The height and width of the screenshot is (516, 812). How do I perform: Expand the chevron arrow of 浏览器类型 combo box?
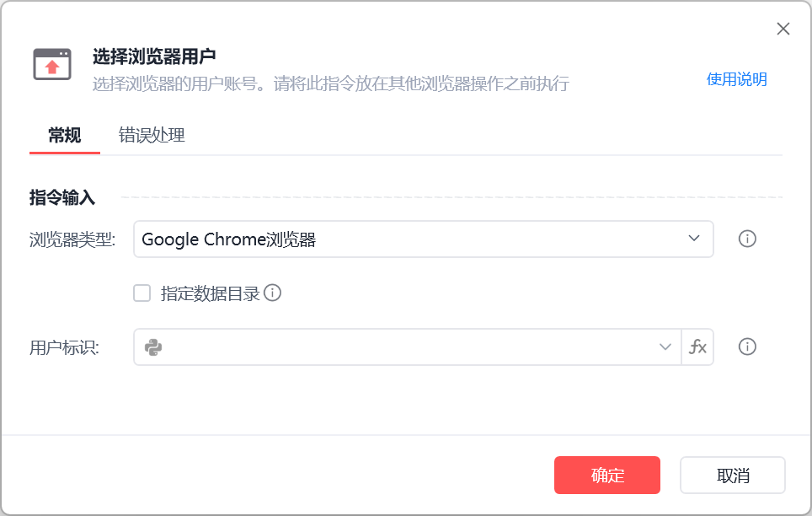pyautogui.click(x=694, y=239)
